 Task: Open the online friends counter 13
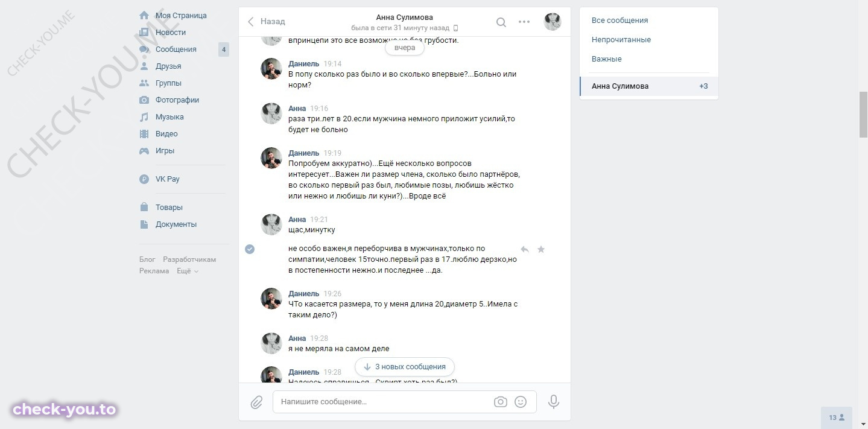(837, 418)
